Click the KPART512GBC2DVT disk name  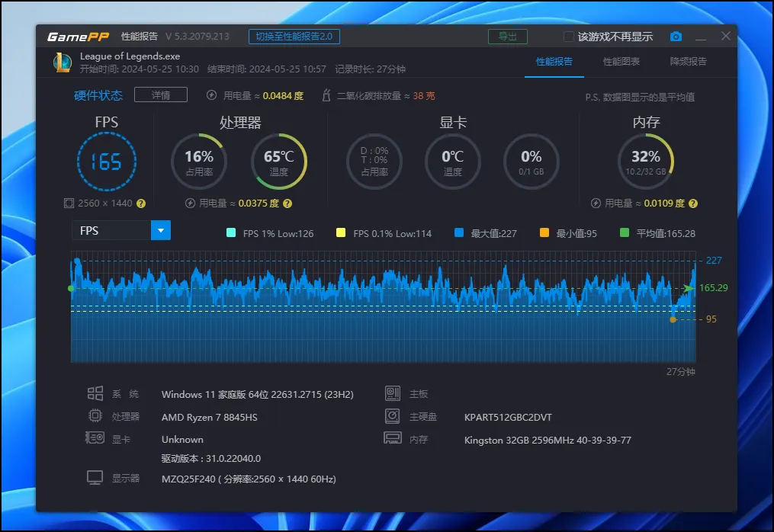click(508, 418)
